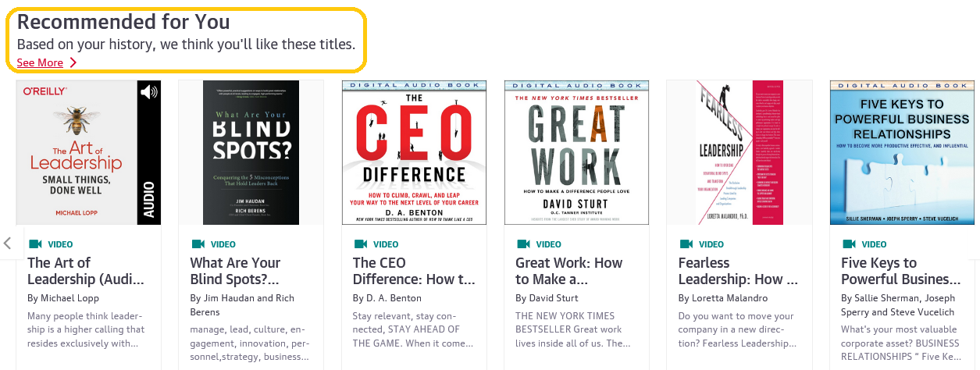Click the video icon under Fearless Leadership
980x370 pixels.
click(x=686, y=244)
